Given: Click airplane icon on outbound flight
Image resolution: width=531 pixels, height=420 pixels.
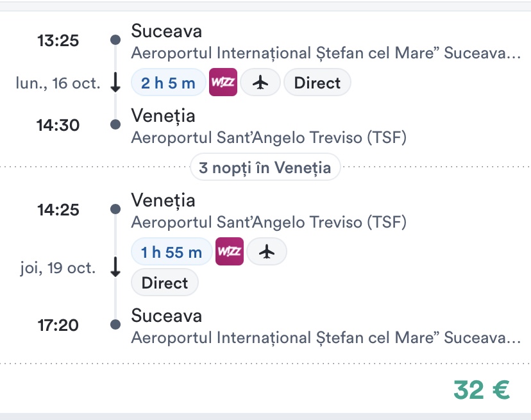Looking at the screenshot, I should (x=260, y=83).
